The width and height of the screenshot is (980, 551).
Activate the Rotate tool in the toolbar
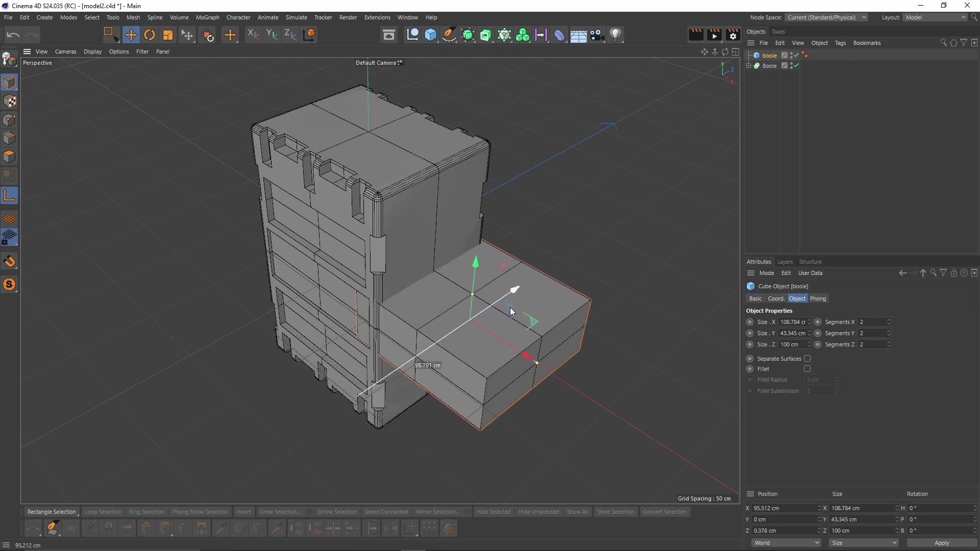point(150,35)
